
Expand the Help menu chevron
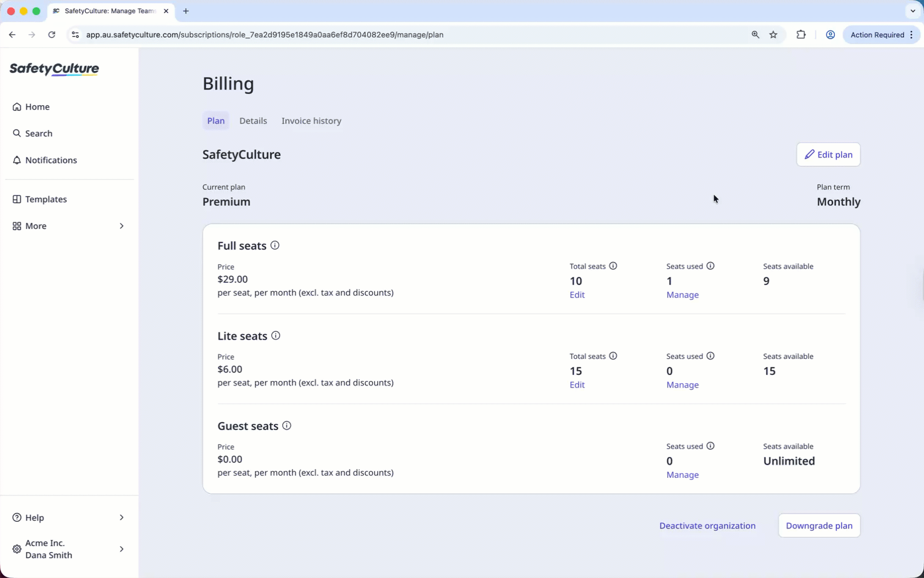tap(122, 517)
